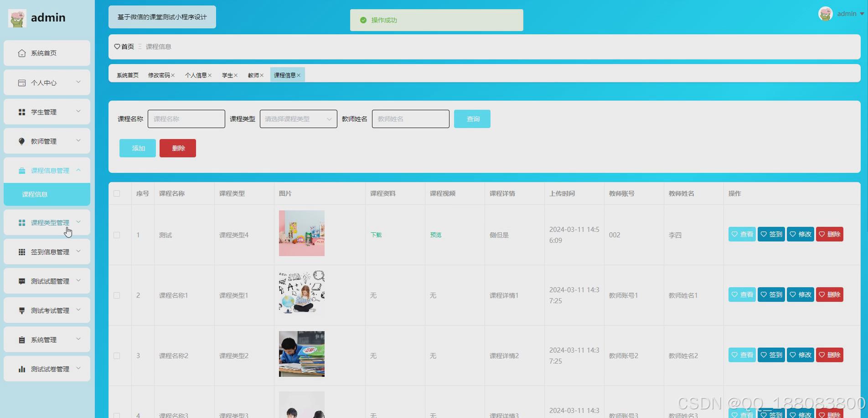Screen dimensions: 868x418
Task: Select the 课程信息 submenu item in sidebar
Action: click(47, 194)
